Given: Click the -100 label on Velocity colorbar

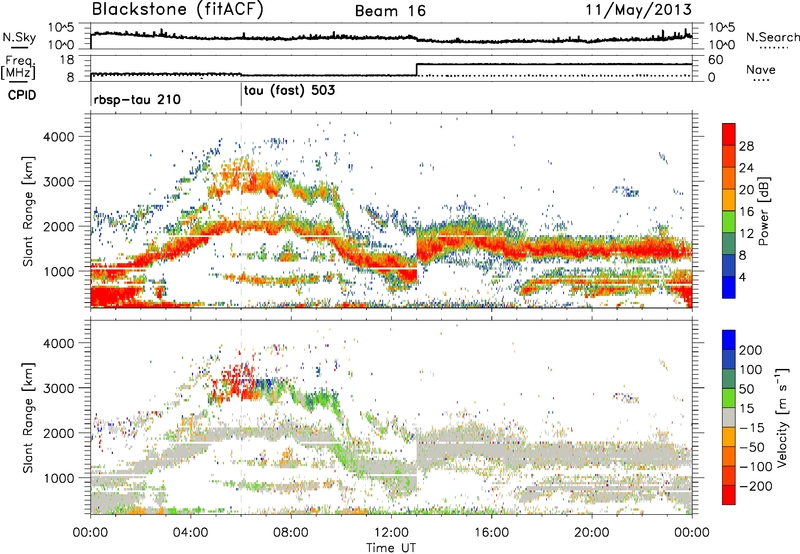Looking at the screenshot, I should click(758, 466).
